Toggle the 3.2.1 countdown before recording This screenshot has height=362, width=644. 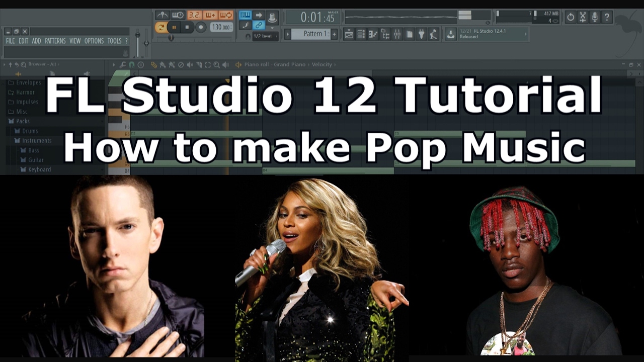click(194, 15)
